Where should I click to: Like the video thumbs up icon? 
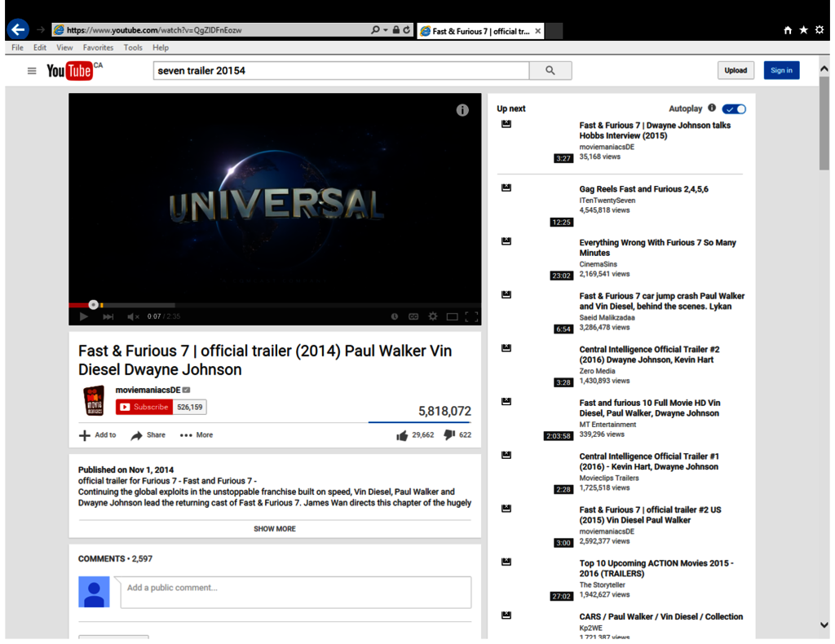click(402, 435)
